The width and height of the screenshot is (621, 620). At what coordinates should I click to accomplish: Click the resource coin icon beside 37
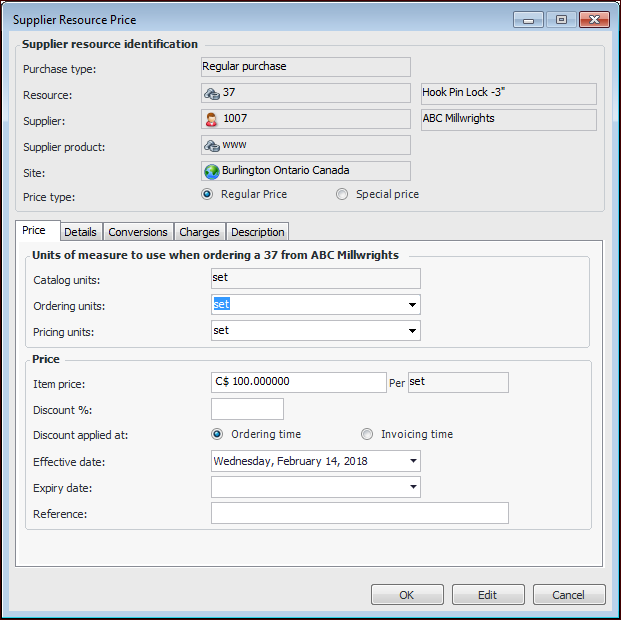coord(211,93)
